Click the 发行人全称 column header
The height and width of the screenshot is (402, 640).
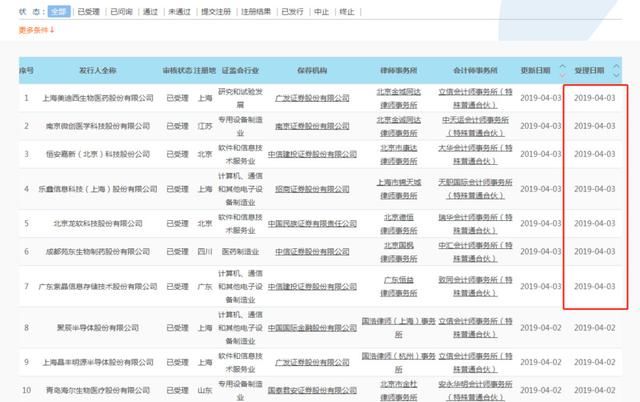click(x=98, y=71)
